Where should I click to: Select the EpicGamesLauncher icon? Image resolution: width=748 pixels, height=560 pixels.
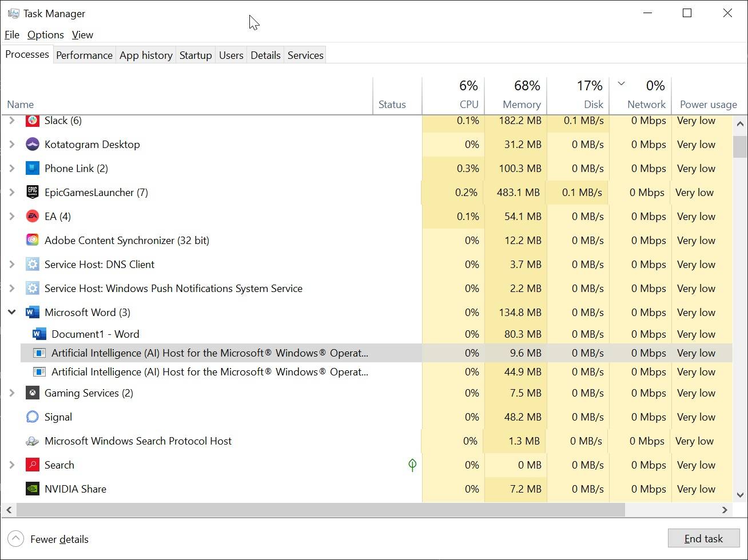tap(32, 192)
